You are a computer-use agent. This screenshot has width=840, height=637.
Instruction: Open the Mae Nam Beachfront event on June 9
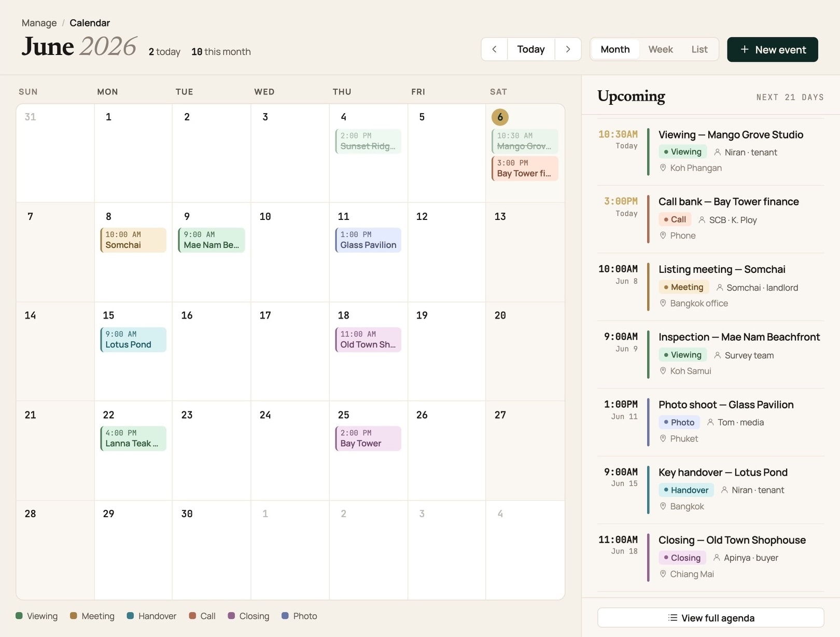click(212, 240)
